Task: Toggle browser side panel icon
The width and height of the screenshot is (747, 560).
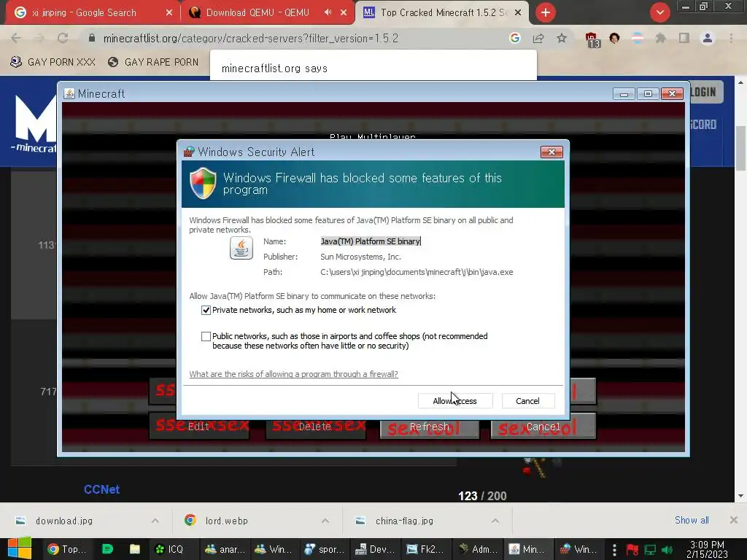Action: 684,38
